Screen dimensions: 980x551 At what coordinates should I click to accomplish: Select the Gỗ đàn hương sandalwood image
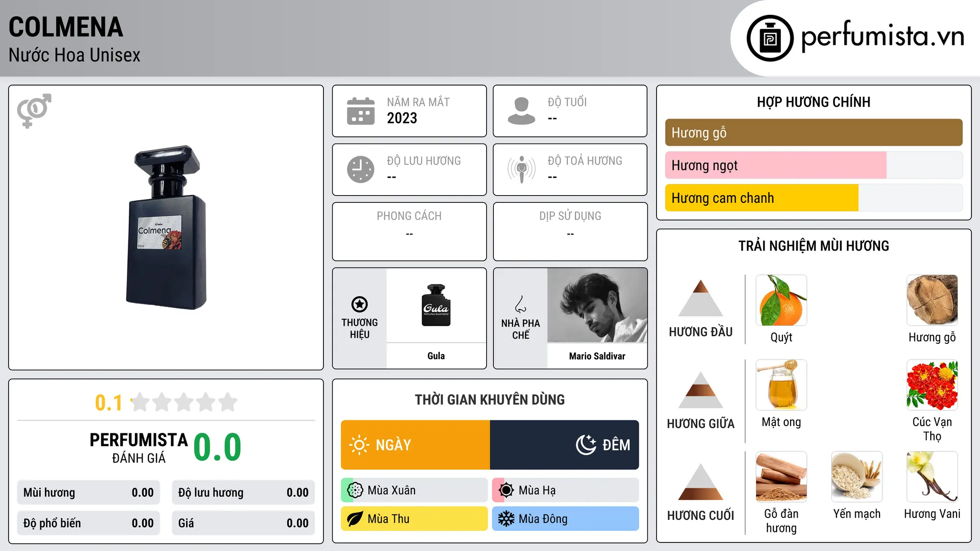(781, 477)
